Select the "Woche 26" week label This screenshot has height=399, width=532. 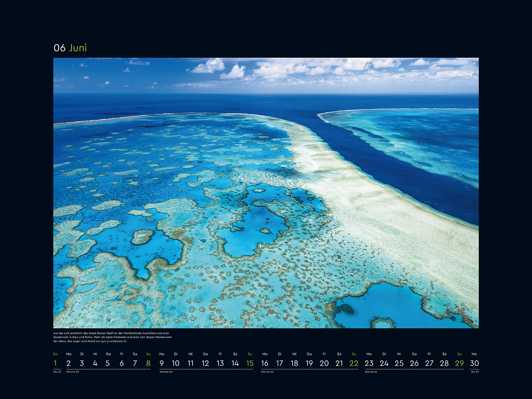(x=371, y=372)
